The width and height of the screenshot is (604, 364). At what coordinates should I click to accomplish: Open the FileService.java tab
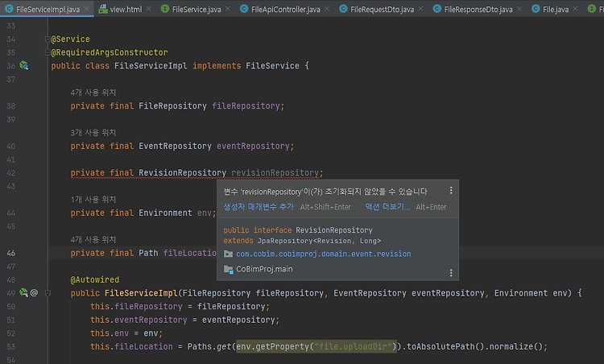click(197, 9)
